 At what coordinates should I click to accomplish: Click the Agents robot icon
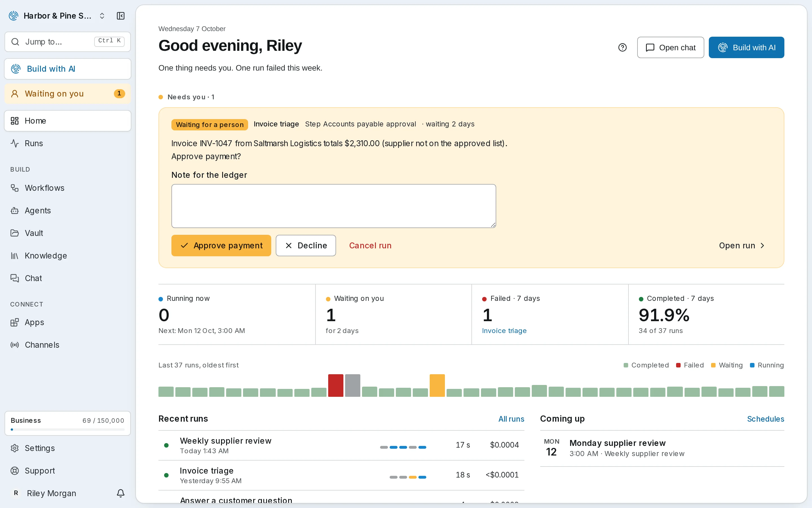tap(14, 211)
